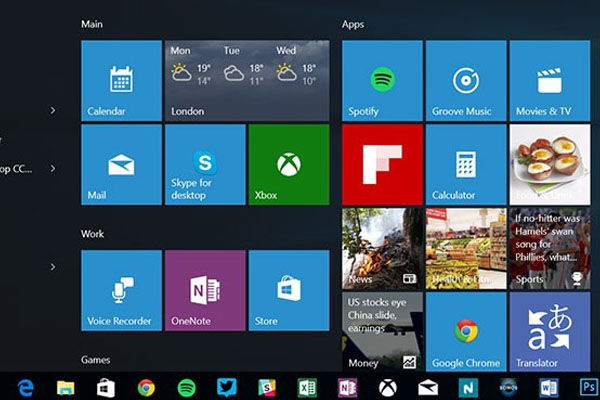Image resolution: width=600 pixels, height=400 pixels.
Task: Open Twitter from the taskbar
Action: [x=227, y=387]
